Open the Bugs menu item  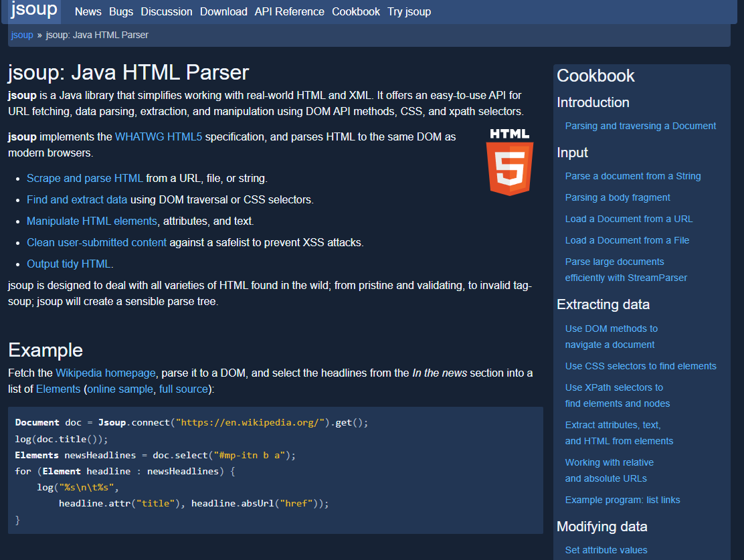(x=121, y=12)
